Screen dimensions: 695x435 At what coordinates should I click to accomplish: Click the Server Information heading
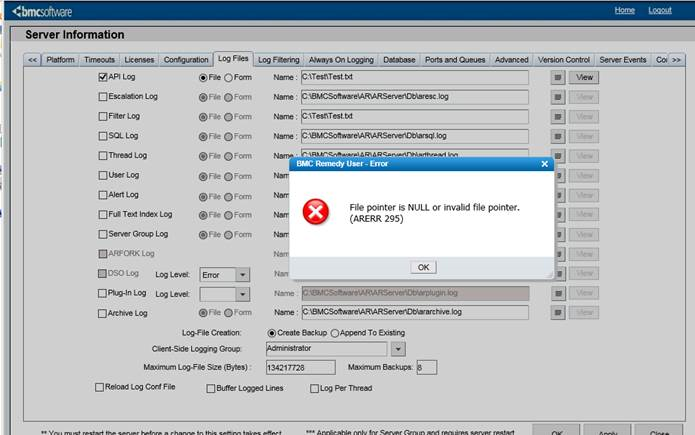pos(74,35)
